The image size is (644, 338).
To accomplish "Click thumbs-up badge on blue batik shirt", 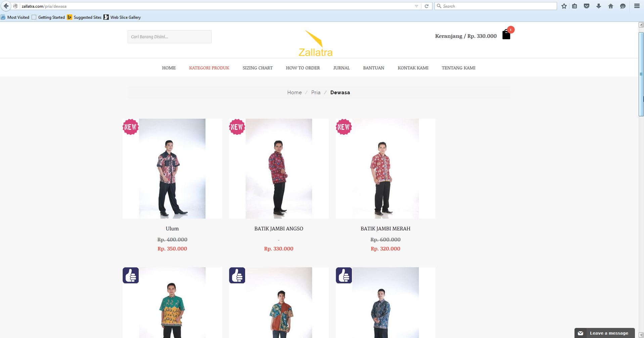I will 344,275.
